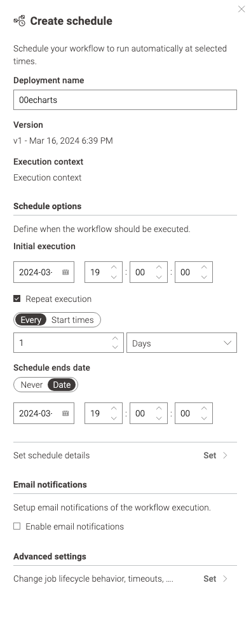The image size is (251, 644).
Task: Decrease end date hour with down arrow
Action: 114,418
